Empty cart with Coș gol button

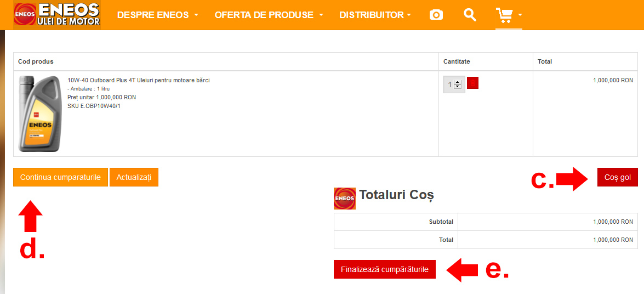point(618,177)
